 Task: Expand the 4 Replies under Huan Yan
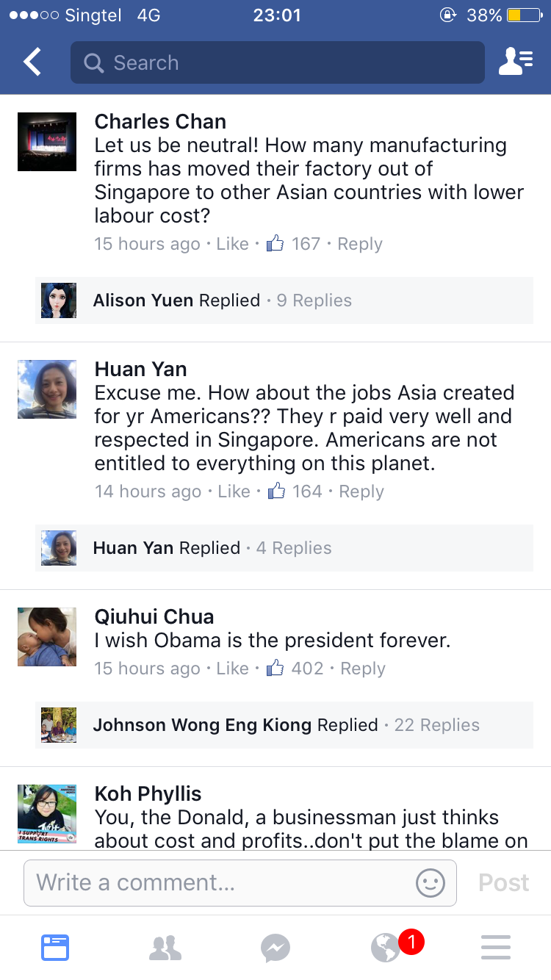tap(293, 548)
